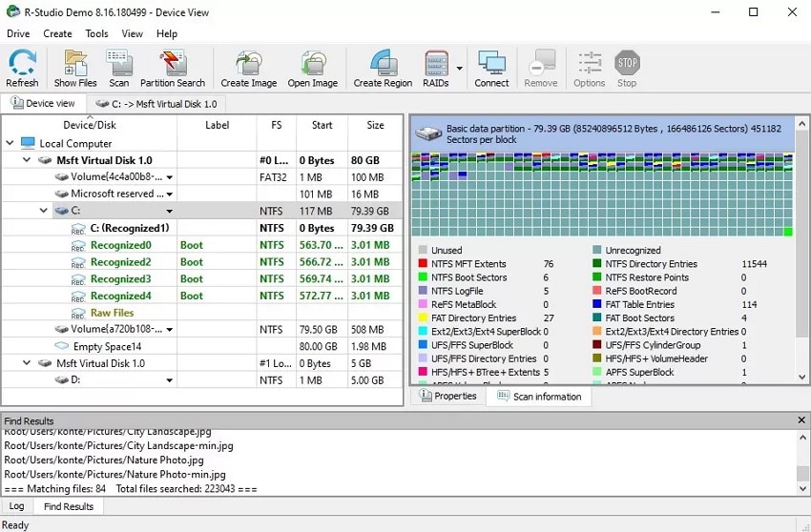Open dropdown arrow next to D: drive
811x532 pixels.
tap(169, 380)
